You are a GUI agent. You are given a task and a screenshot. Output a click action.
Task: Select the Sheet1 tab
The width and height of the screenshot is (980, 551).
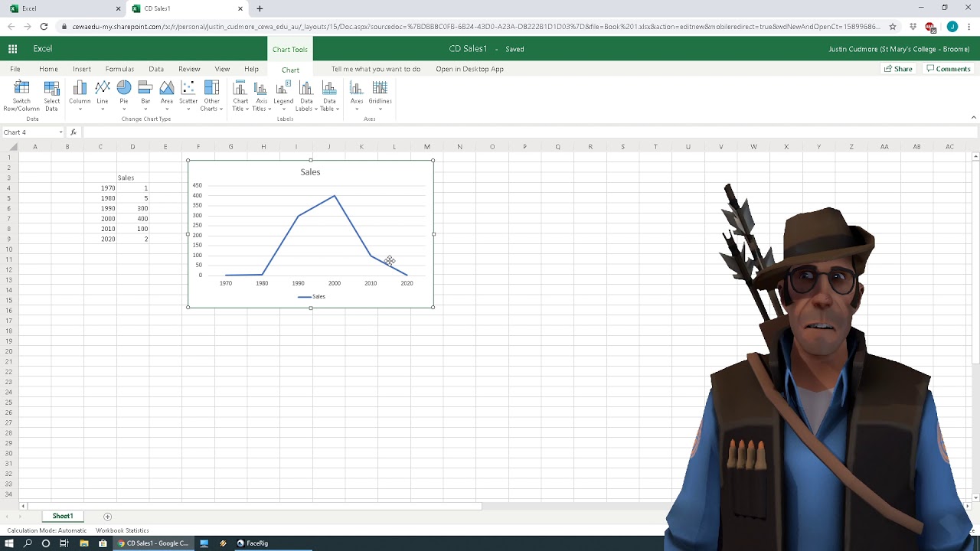[63, 517]
